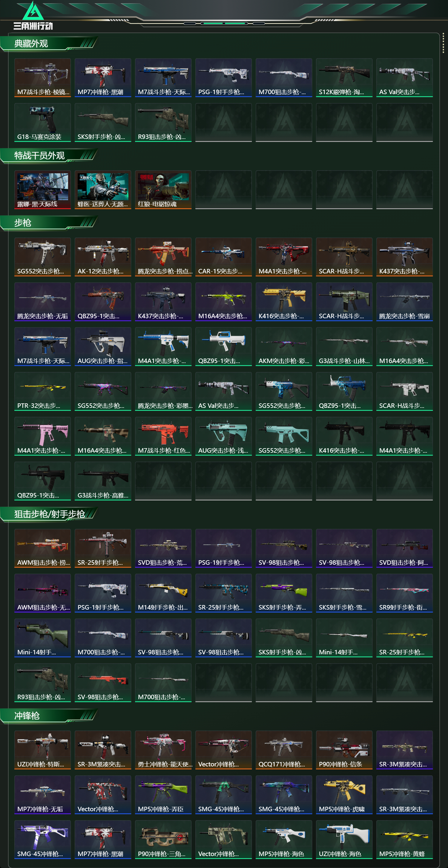Select the G3战斗步枪-高雅 skin tile
This screenshot has height=868, width=448.
(103, 481)
